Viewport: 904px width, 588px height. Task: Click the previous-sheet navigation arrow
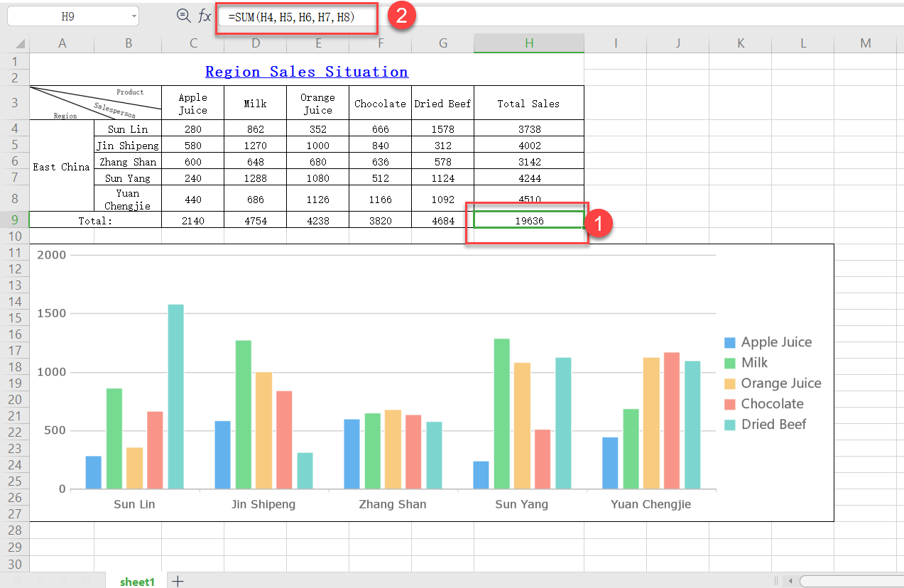pos(40,580)
